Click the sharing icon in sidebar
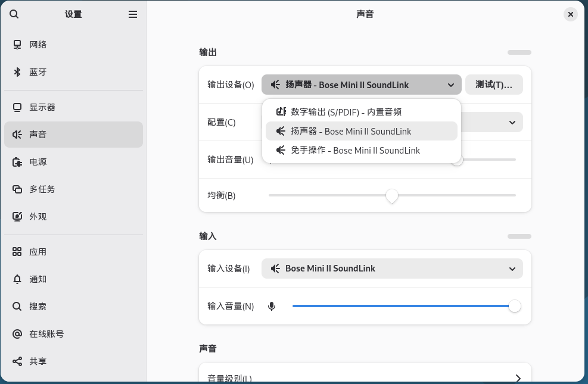The height and width of the screenshot is (384, 588). (17, 361)
